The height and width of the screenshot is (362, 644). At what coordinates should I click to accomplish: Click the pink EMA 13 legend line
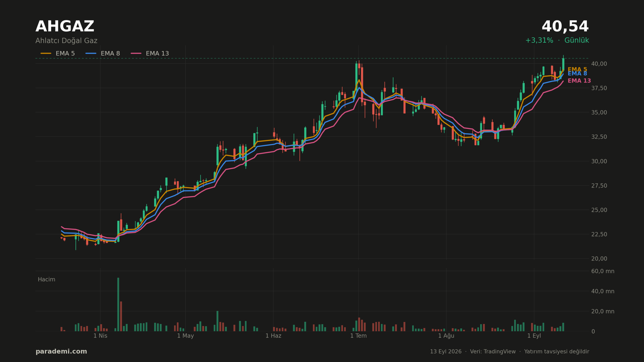point(136,53)
